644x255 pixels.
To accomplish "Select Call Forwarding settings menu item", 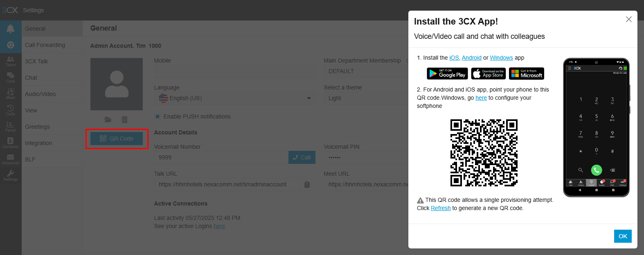I will click(x=45, y=45).
